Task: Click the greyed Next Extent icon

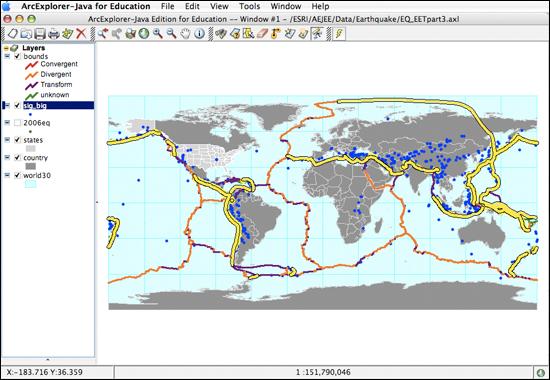Action: (x=116, y=34)
